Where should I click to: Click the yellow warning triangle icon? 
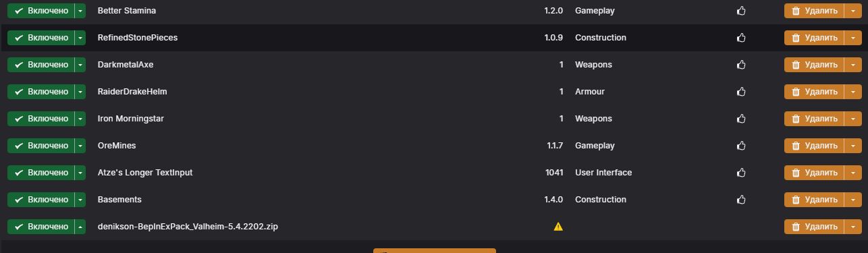coord(558,227)
